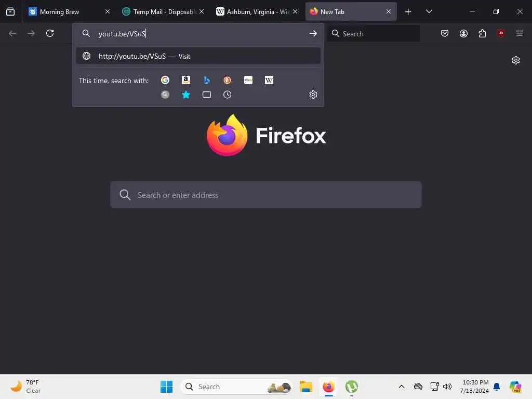Open the Extensions puzzle icon

(482, 33)
